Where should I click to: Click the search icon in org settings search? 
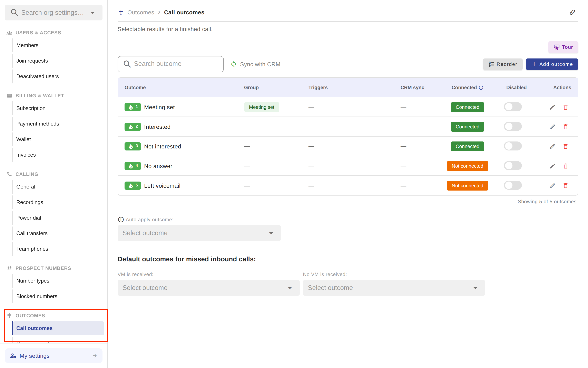14,13
